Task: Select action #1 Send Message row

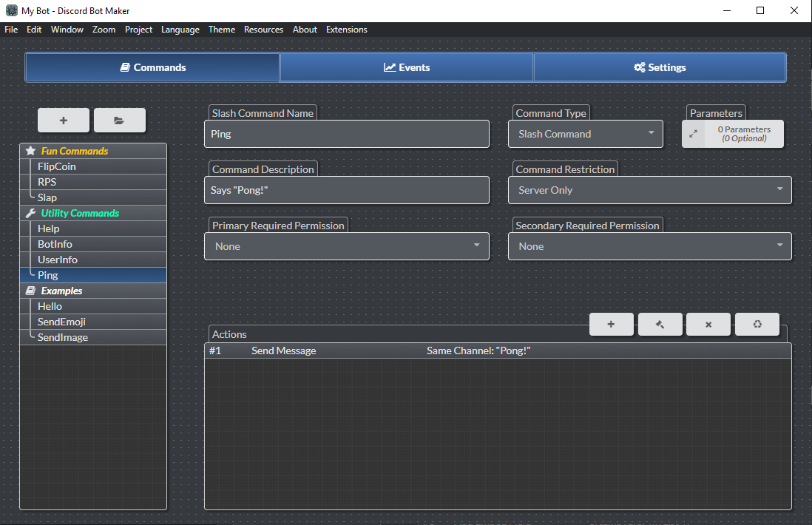Action: point(498,350)
